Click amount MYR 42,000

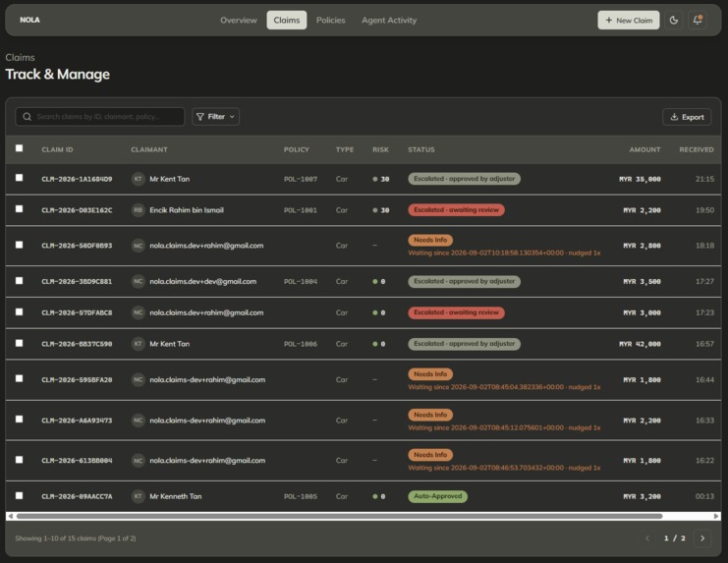coord(640,344)
